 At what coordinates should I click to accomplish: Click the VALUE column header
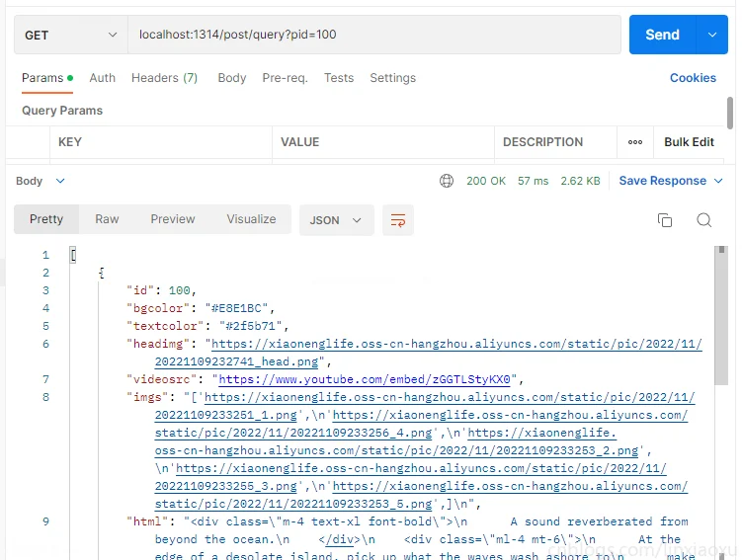[300, 142]
